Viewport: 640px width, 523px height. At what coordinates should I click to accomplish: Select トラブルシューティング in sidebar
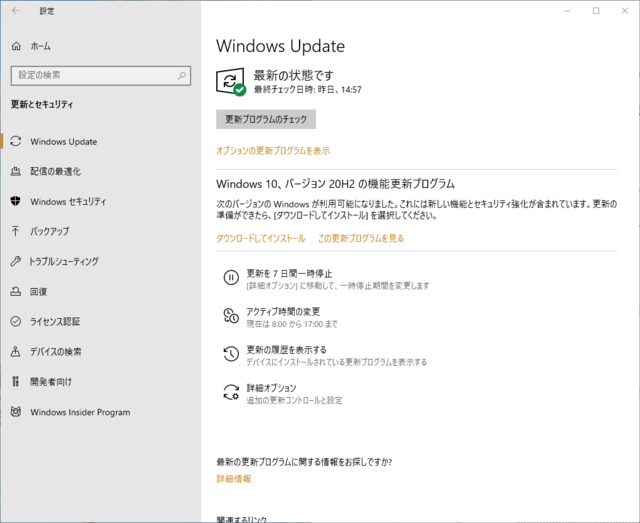pos(100,261)
